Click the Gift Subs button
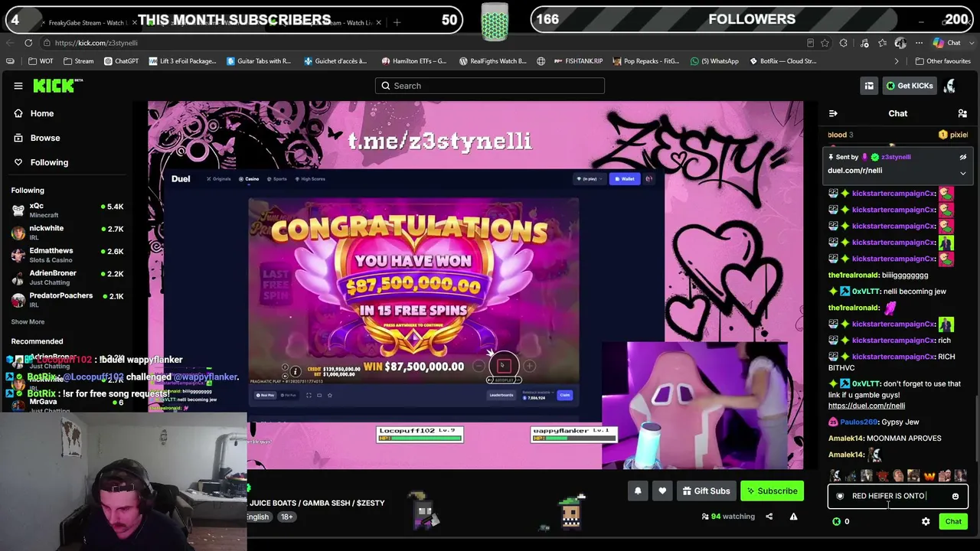Image resolution: width=980 pixels, height=551 pixels. [x=705, y=491]
